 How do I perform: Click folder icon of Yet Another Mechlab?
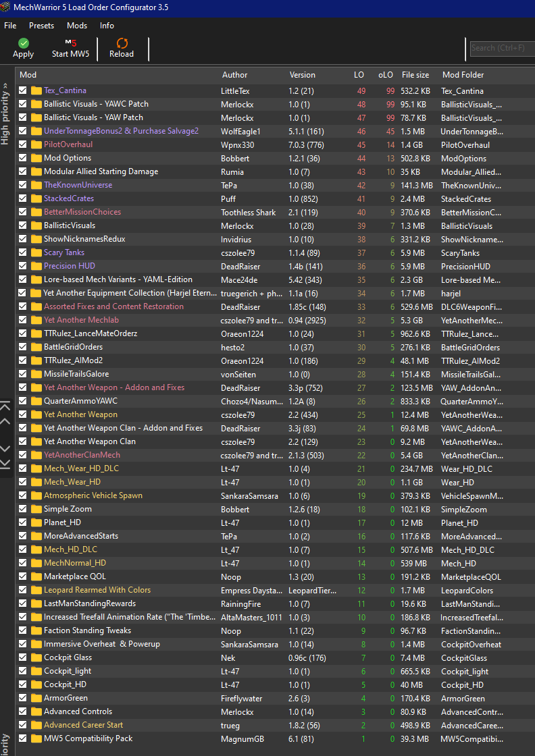pyautogui.click(x=36, y=320)
